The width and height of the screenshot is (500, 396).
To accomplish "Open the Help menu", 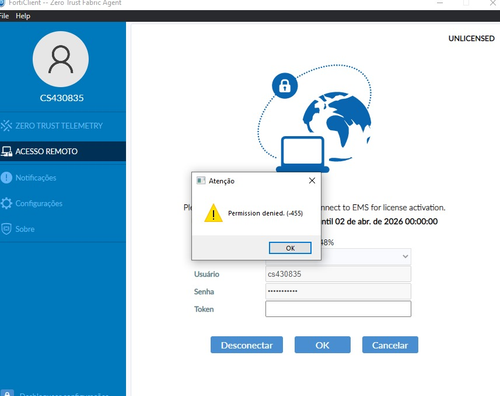I will (x=23, y=16).
